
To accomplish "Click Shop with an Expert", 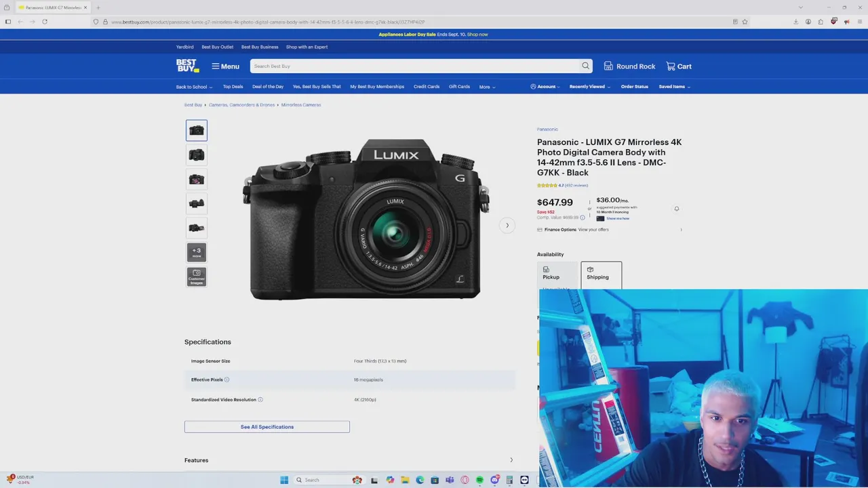I will 307,47.
